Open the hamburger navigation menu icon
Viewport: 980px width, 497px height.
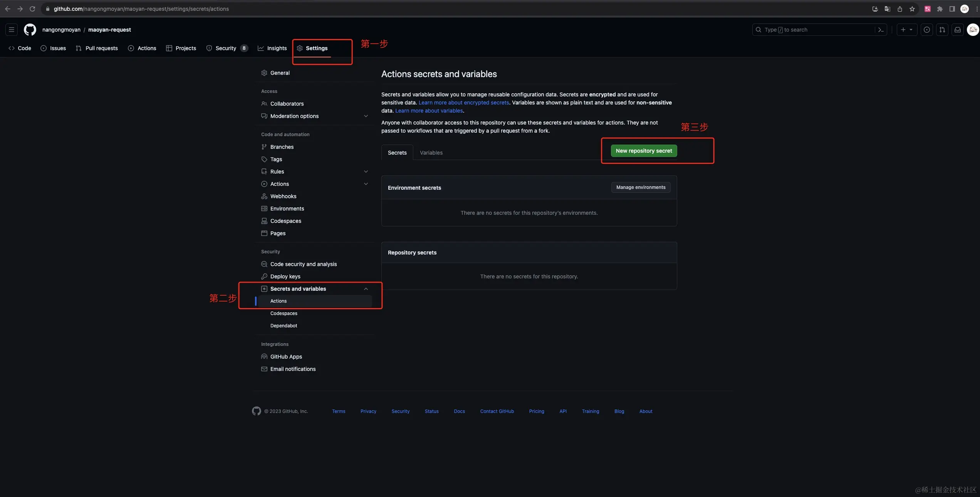click(x=12, y=30)
